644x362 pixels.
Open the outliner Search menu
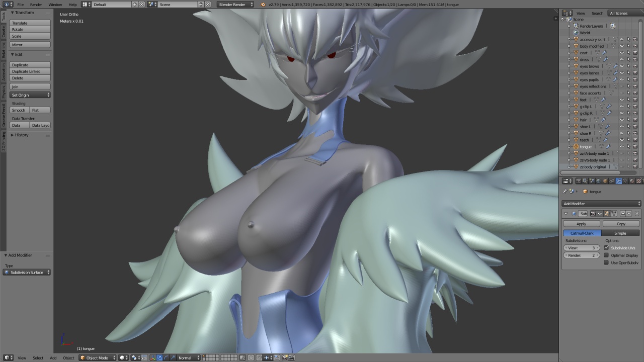(x=597, y=14)
